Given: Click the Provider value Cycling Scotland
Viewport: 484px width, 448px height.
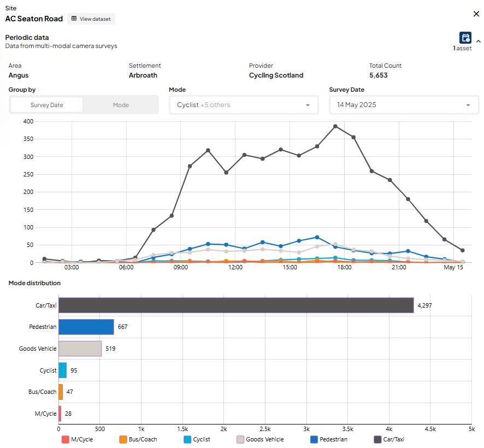Looking at the screenshot, I should 276,75.
